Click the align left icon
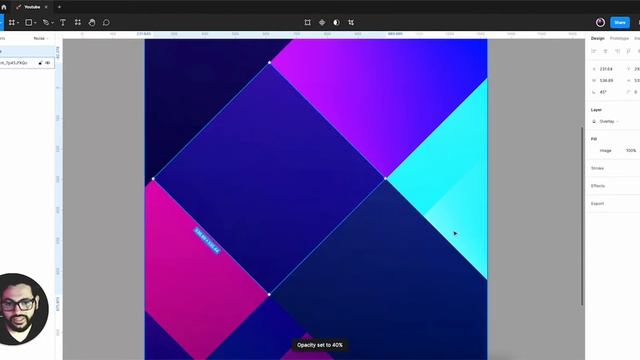The image size is (640, 360). 594,51
